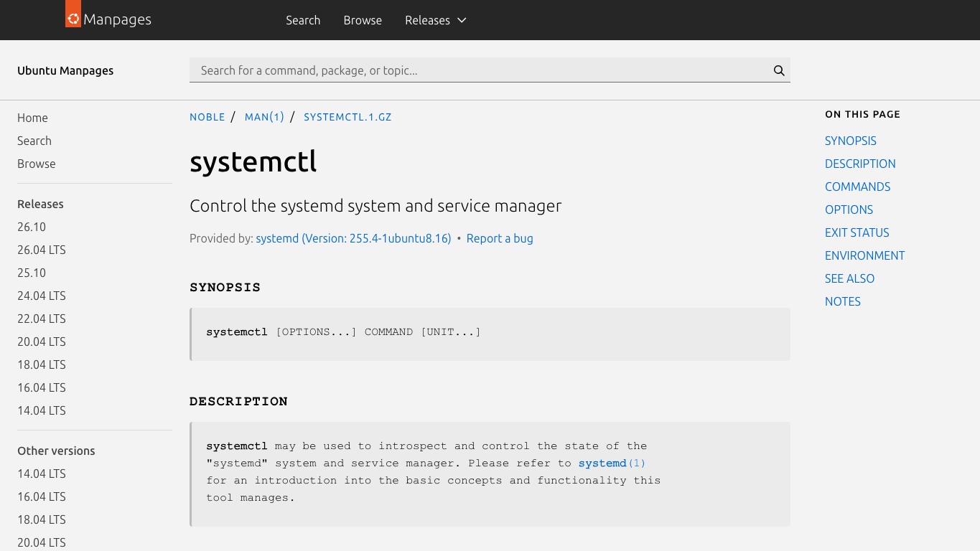Click the SYSTEMCTL.1.GZ breadcrumb
Screen dimensions: 980x551
pyautogui.click(x=347, y=117)
